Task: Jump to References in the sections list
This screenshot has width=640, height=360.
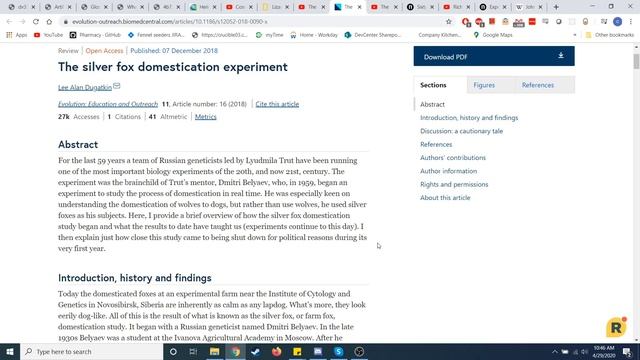Action: coord(436,144)
